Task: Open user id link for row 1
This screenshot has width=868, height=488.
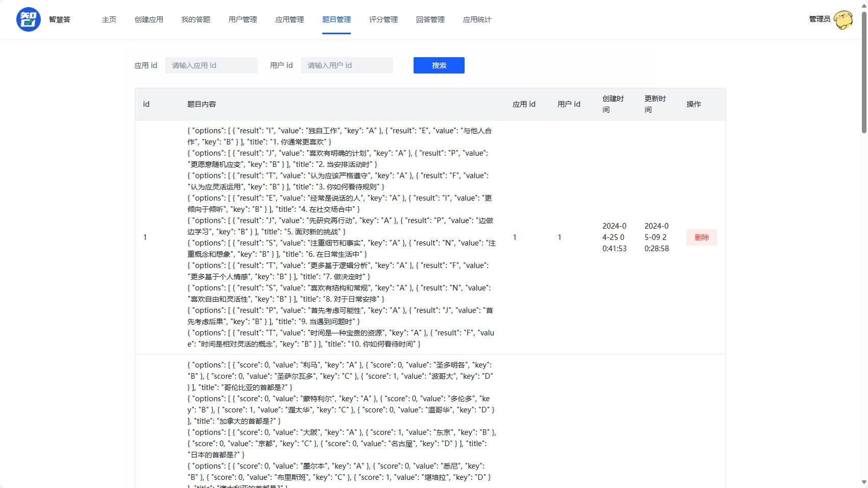Action: (559, 237)
